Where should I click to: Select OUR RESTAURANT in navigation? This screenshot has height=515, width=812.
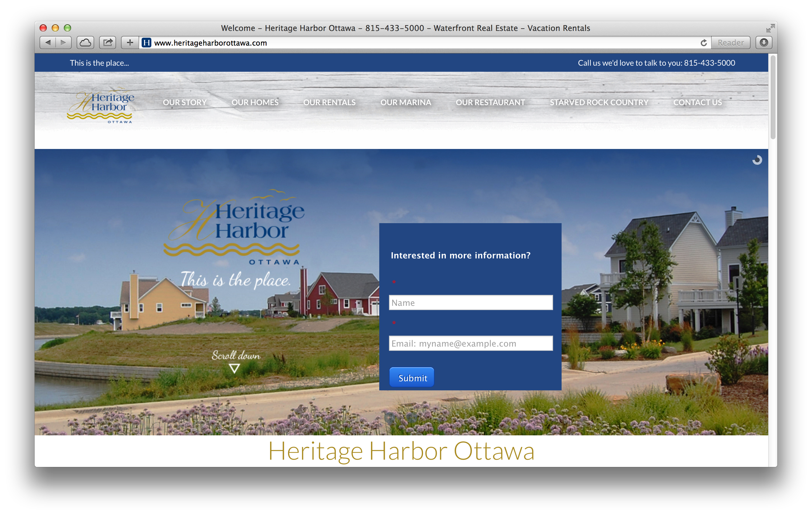coord(490,102)
